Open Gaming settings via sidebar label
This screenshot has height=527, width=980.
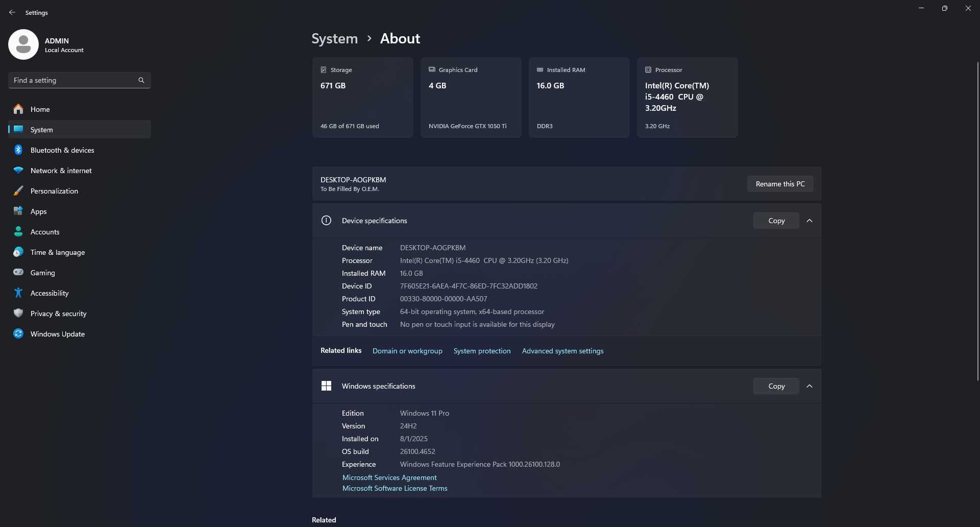point(43,273)
